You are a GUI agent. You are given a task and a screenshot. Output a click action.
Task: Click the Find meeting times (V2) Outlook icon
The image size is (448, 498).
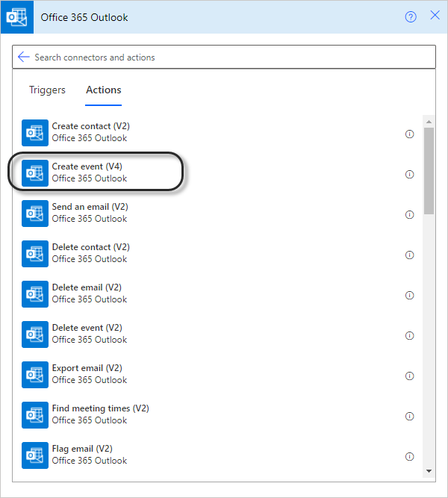(35, 415)
